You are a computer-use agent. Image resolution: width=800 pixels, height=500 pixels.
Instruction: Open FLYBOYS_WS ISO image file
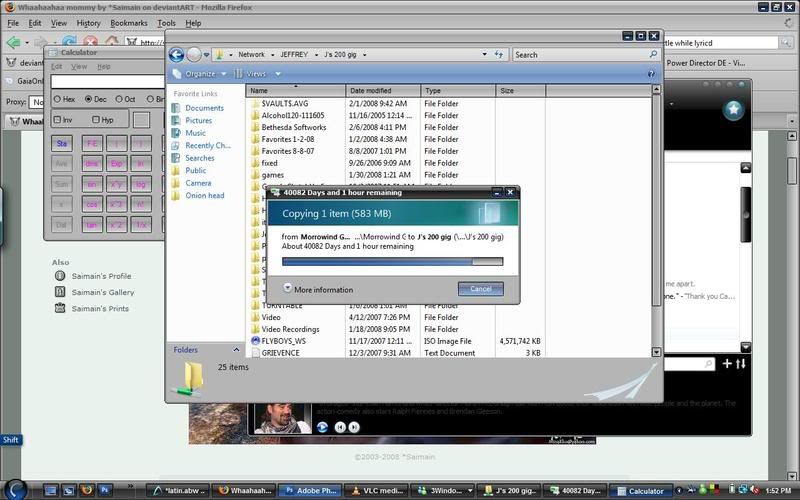(283, 341)
